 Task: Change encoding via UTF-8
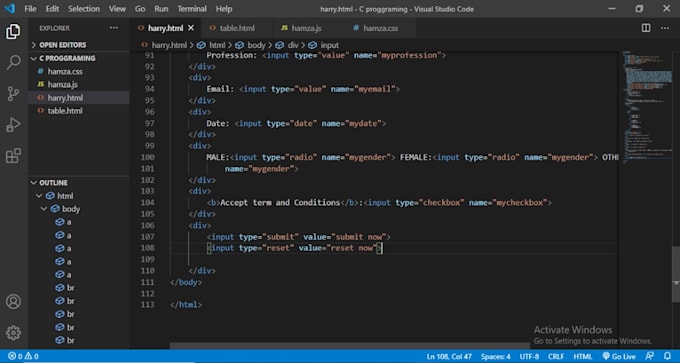pyautogui.click(x=529, y=356)
